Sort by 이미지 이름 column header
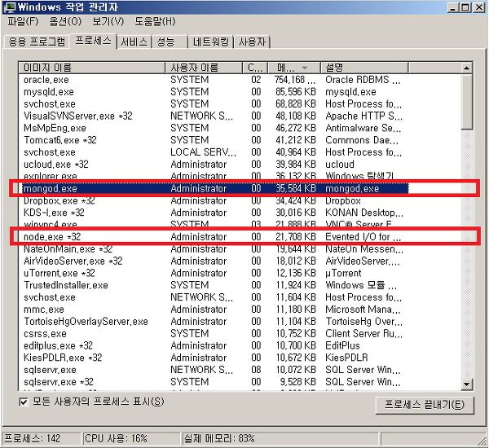This screenshot has width=489, height=448. point(91,68)
